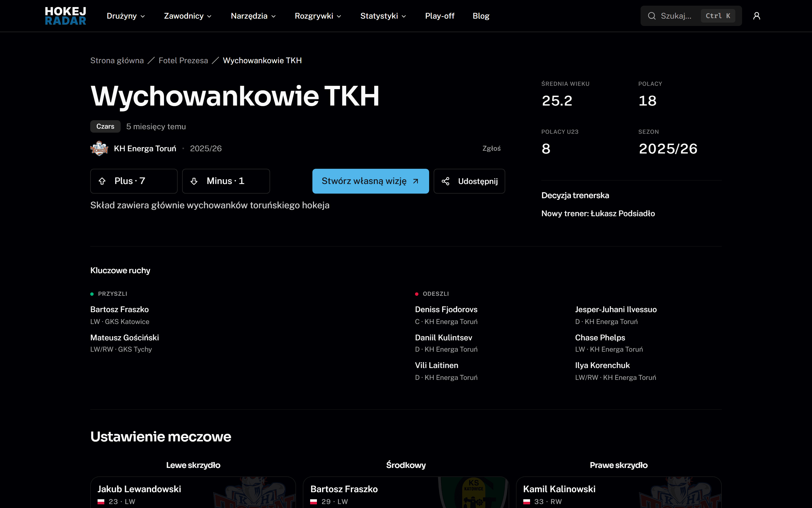The image size is (812, 508).
Task: Click the user account profile icon
Action: 756,16
